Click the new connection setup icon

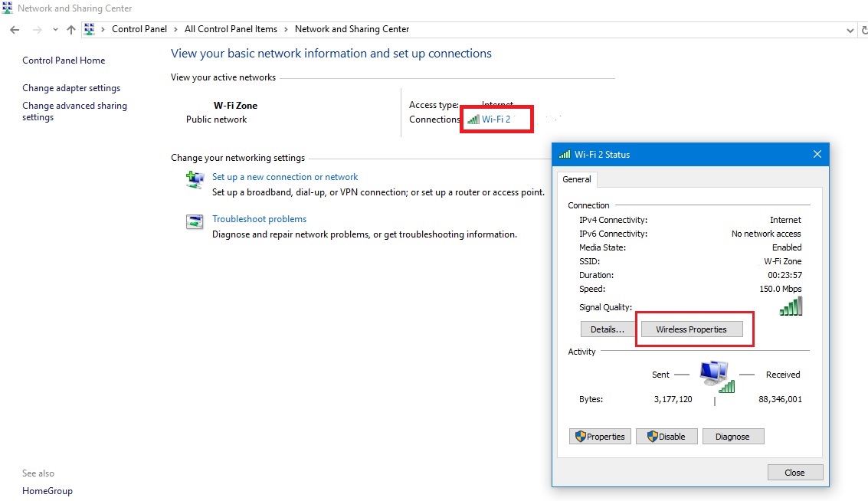[195, 180]
